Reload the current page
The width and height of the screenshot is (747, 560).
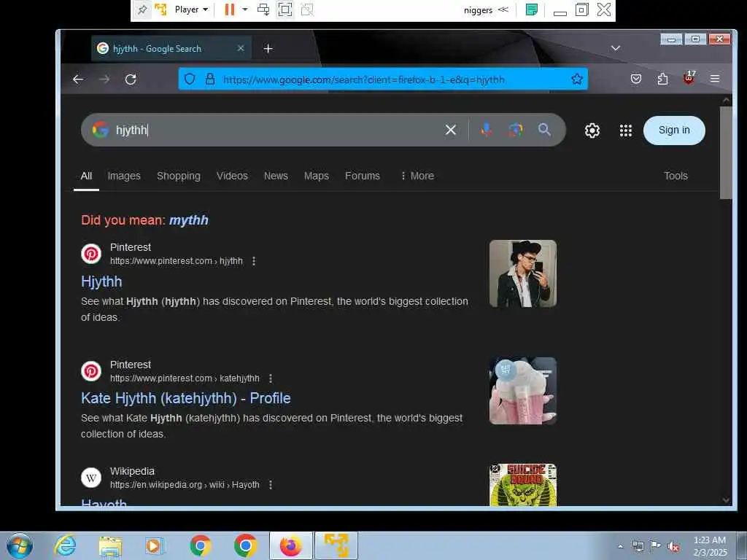coord(131,79)
